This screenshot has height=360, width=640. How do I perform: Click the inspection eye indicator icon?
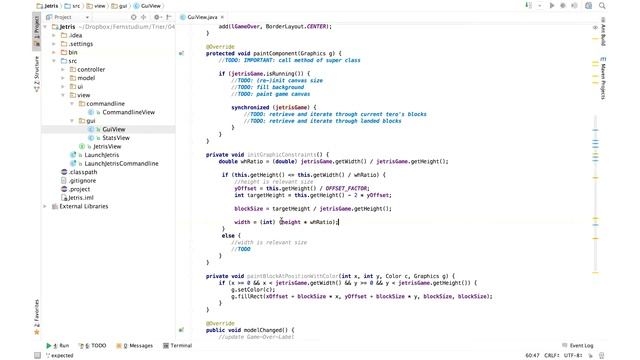595,27
